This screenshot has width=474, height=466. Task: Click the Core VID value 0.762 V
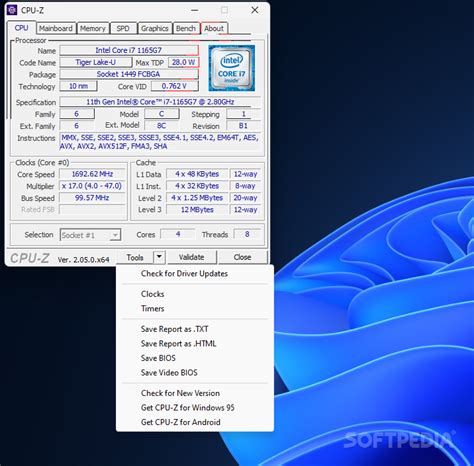175,86
